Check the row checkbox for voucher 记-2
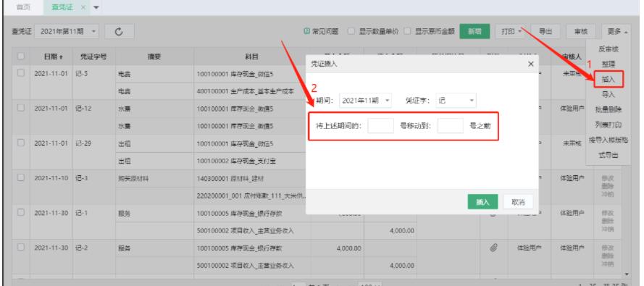This screenshot has height=286, width=644. [21, 248]
